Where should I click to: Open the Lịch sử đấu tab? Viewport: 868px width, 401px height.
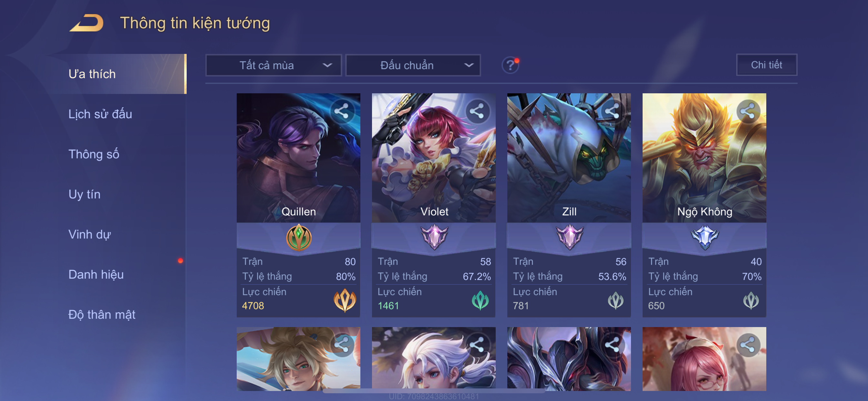tap(100, 114)
